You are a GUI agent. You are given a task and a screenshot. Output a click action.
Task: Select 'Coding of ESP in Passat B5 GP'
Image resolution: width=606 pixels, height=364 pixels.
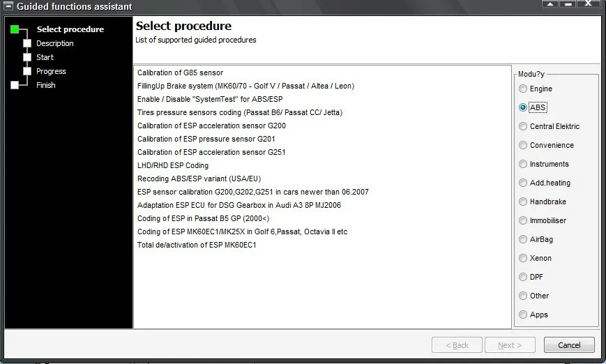pos(204,218)
